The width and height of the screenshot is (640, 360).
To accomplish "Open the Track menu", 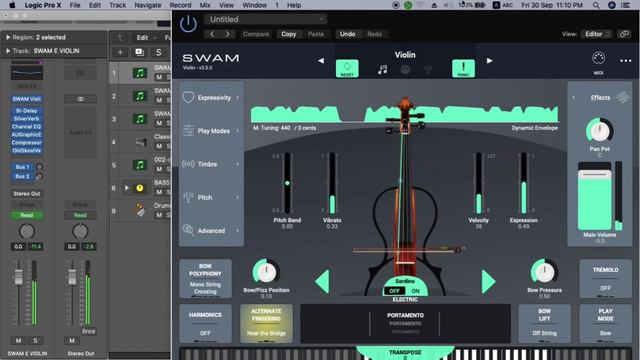I will pyautogui.click(x=118, y=5).
